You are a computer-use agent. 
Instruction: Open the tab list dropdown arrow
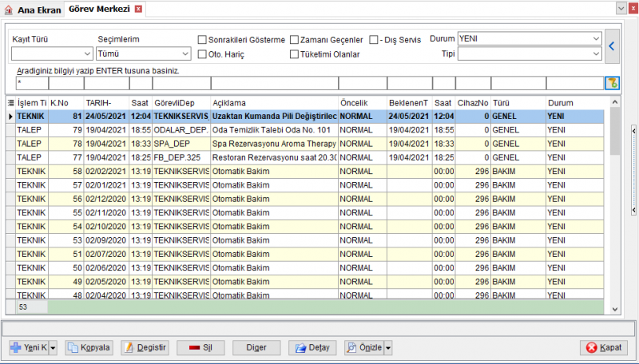point(621,8)
